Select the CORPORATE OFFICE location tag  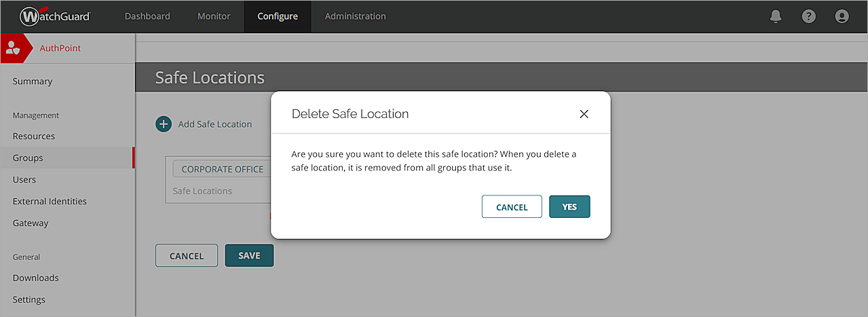pyautogui.click(x=222, y=169)
